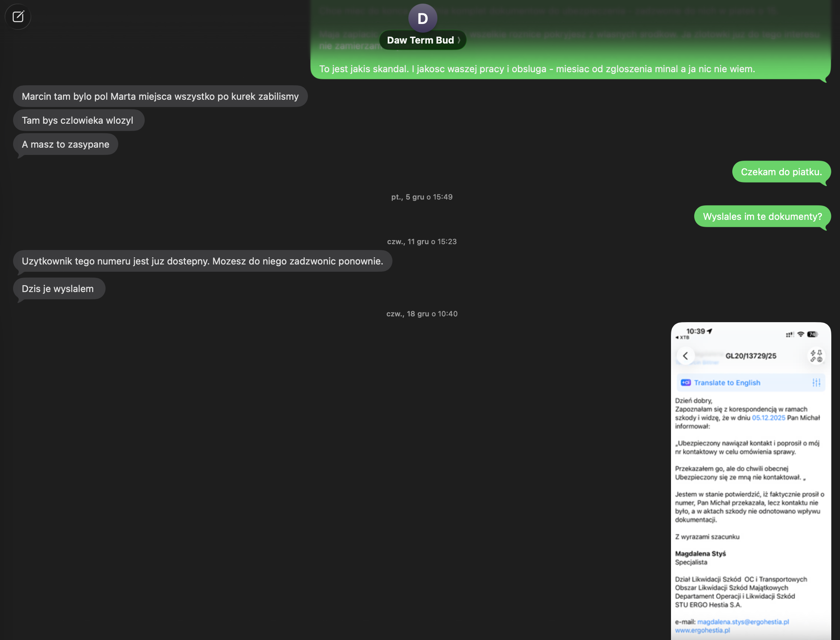Click the blue 05.12.2025 date link
Viewport: 840px width, 640px height.
click(768, 418)
